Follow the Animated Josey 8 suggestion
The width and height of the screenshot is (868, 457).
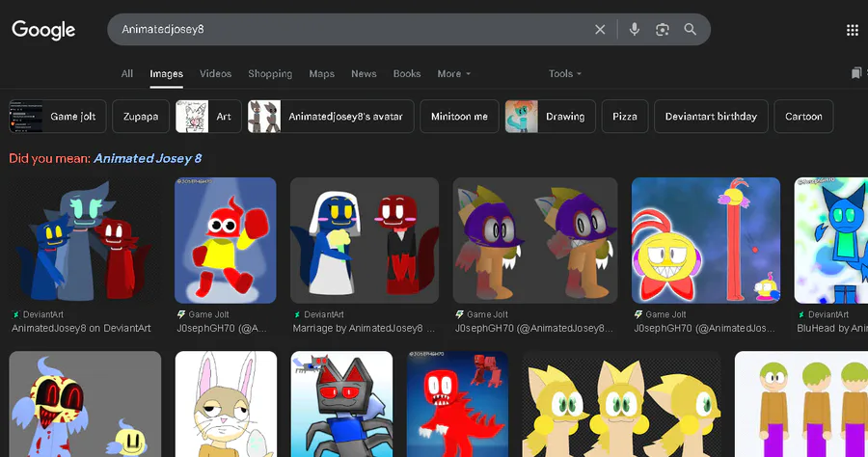tap(148, 158)
